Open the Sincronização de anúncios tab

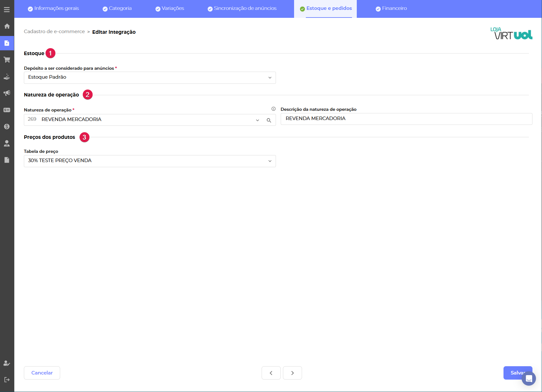click(242, 9)
